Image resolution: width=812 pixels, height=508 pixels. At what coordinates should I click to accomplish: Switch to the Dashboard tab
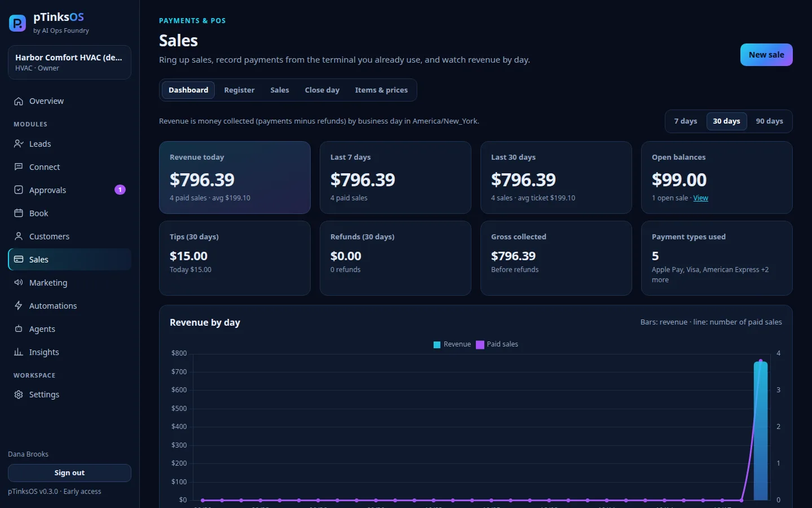pyautogui.click(x=188, y=90)
